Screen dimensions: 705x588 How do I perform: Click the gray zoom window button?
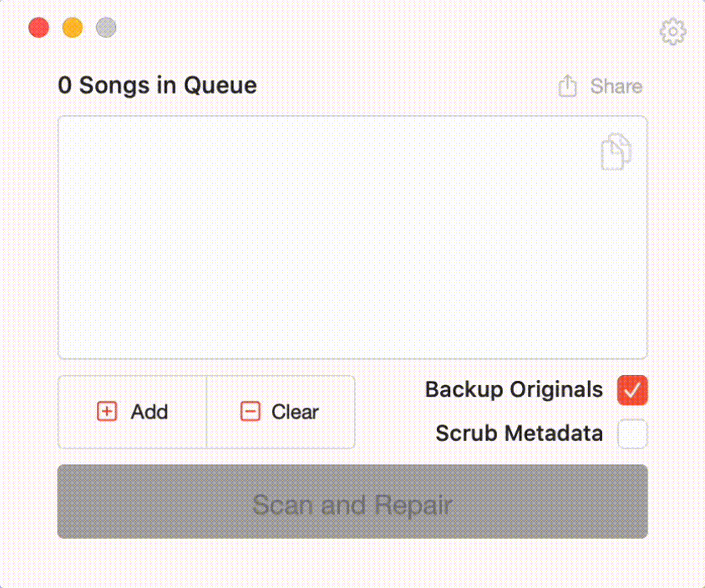point(106,28)
